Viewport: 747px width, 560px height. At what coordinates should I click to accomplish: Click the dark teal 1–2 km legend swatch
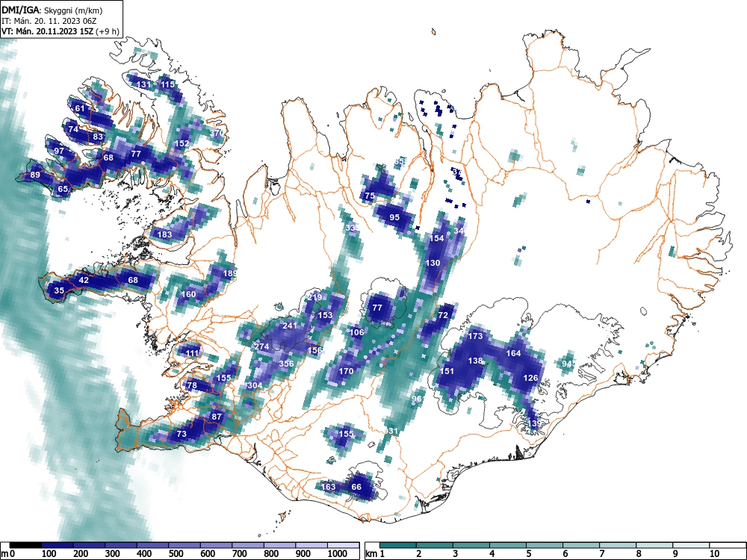tap(398, 545)
